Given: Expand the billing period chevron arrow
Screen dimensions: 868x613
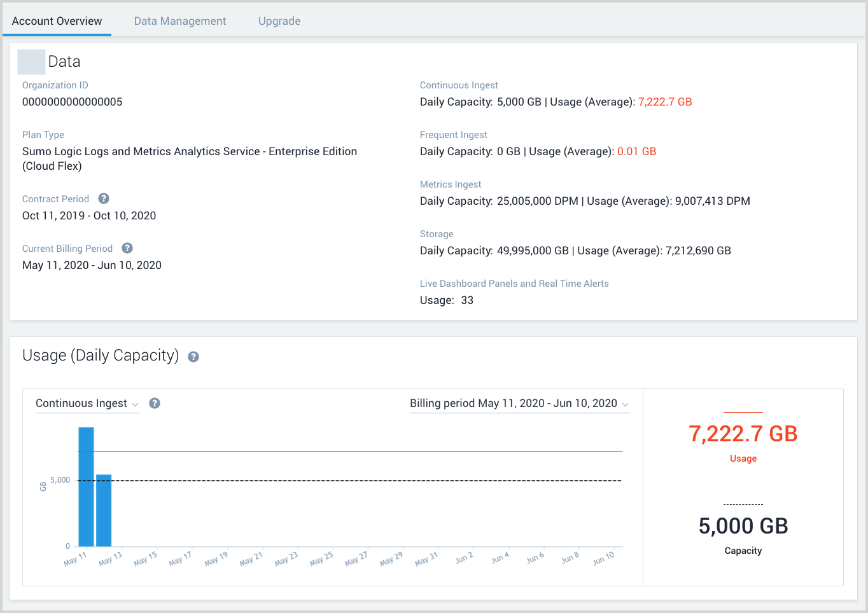Looking at the screenshot, I should 626,404.
